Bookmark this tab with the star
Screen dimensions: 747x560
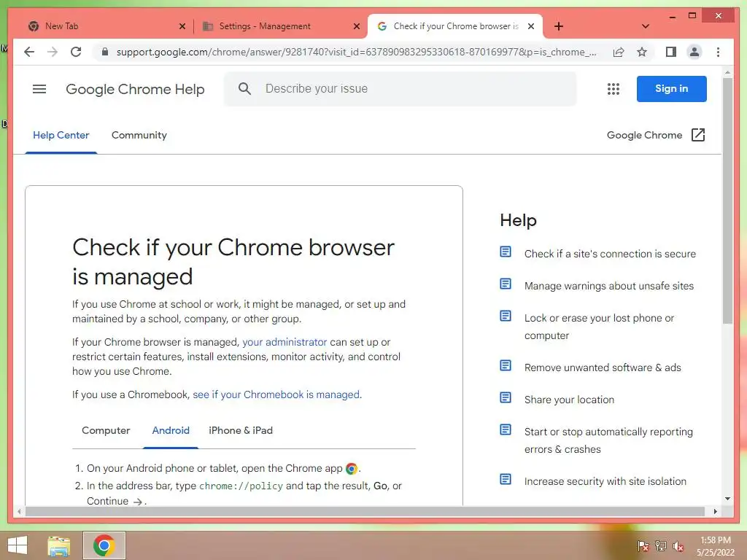(x=642, y=52)
